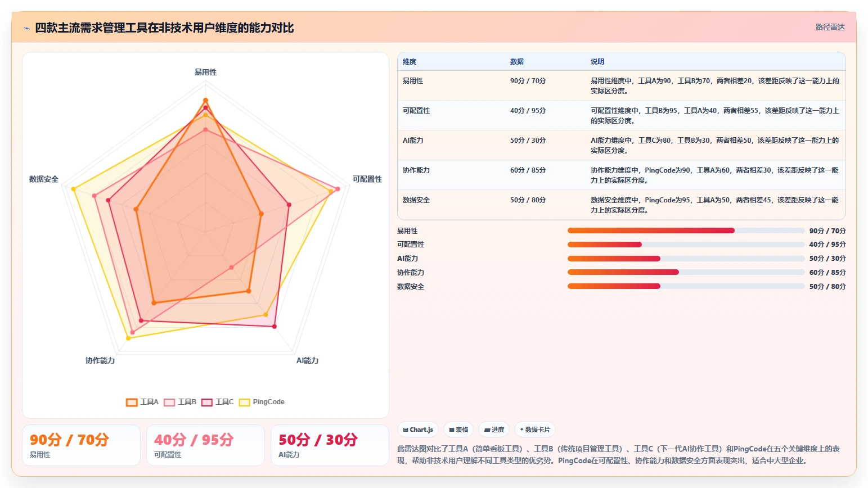Image resolution: width=868 pixels, height=488 pixels.
Task: Click the 40分 / 95分 可配置性 stat card
Action: [205, 445]
